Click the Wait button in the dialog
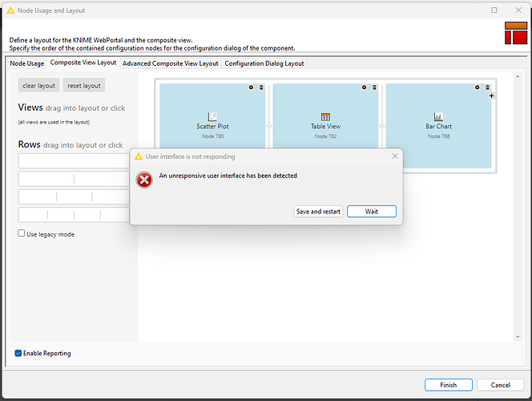The height and width of the screenshot is (401, 532). [x=371, y=212]
